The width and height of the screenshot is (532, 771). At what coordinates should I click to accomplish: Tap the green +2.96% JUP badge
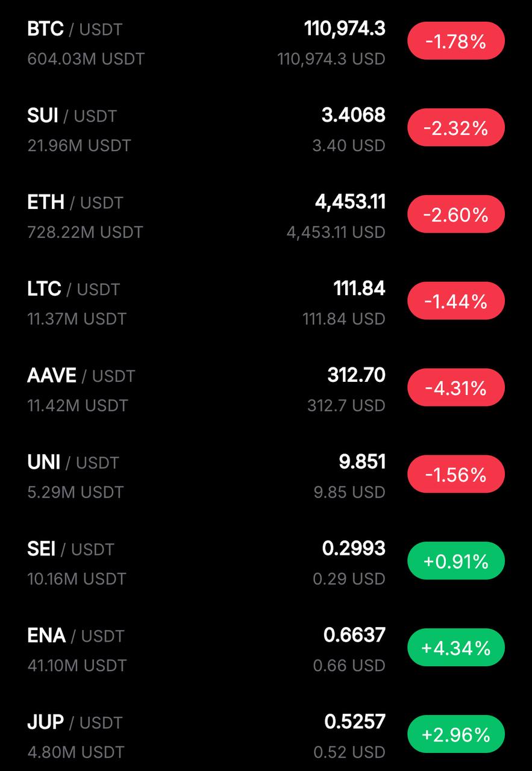pyautogui.click(x=456, y=735)
